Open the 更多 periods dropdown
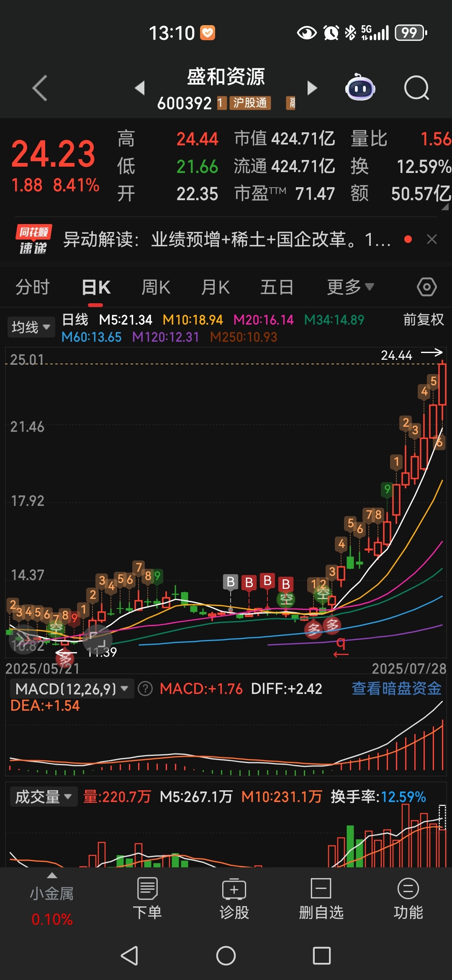 (x=350, y=287)
